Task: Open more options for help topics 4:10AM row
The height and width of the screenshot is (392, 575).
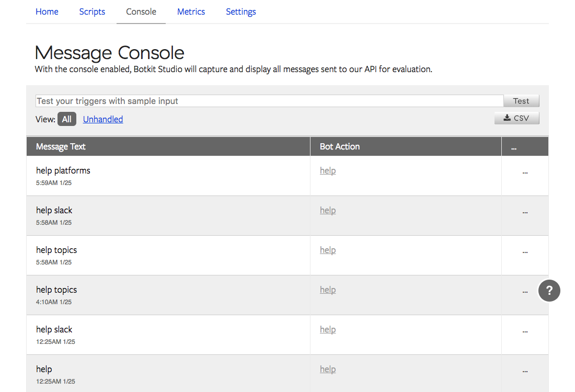Action: (525, 292)
